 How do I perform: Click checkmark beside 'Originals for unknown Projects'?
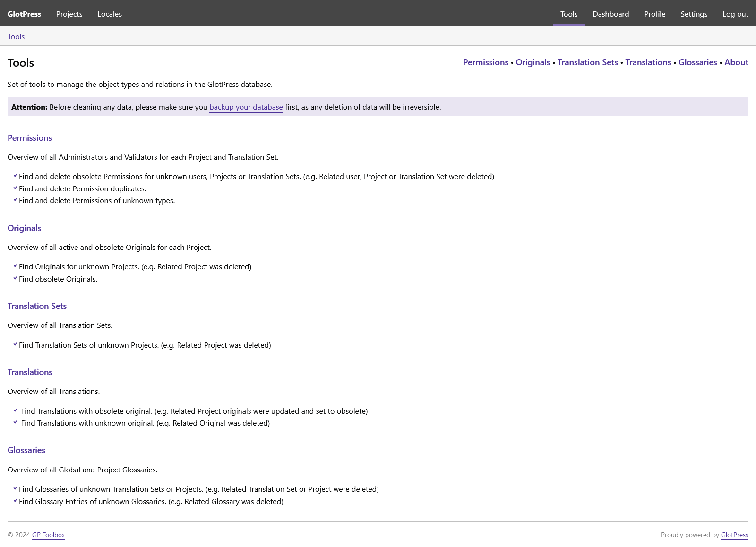click(16, 265)
